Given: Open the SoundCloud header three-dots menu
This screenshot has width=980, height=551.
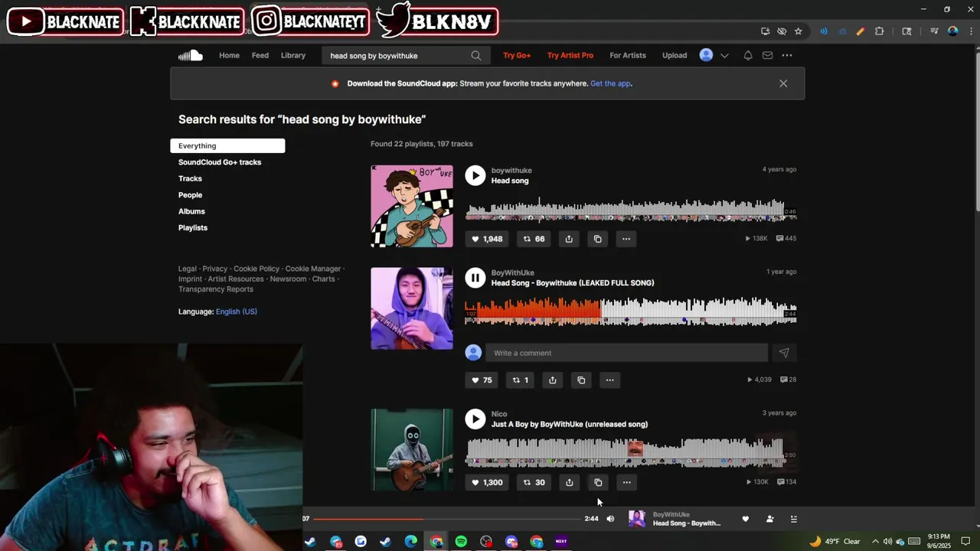Looking at the screenshot, I should tap(787, 55).
